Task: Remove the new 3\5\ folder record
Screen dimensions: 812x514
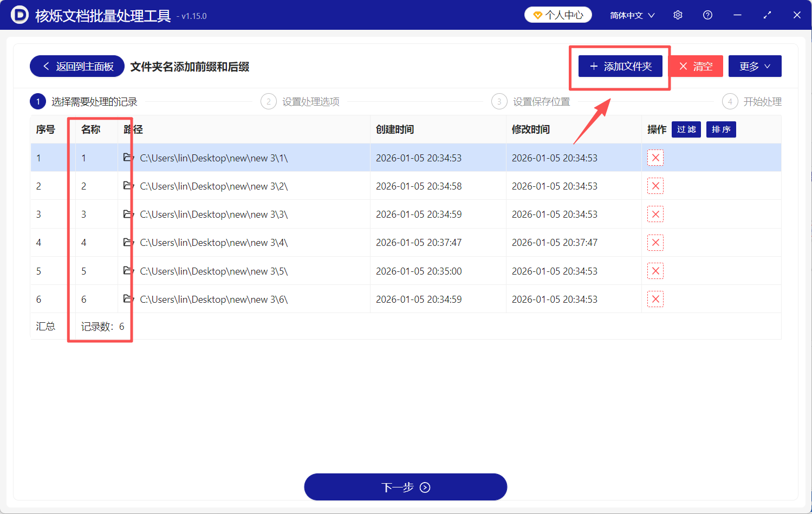Action: point(655,271)
